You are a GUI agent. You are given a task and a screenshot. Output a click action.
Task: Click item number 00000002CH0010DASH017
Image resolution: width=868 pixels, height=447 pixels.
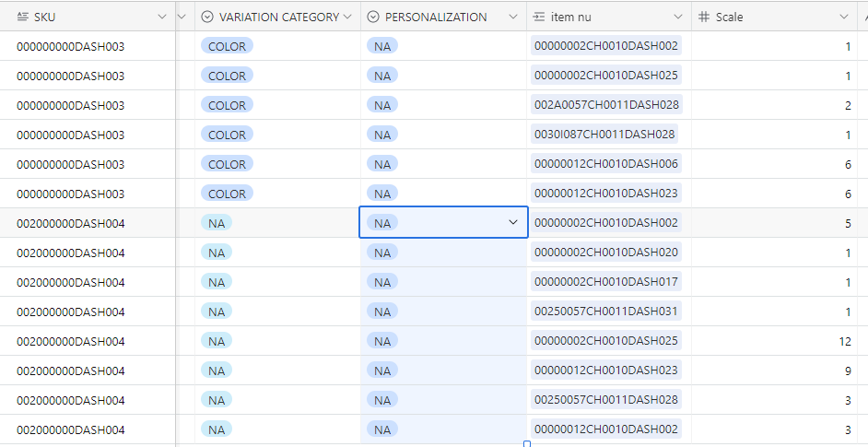point(606,281)
